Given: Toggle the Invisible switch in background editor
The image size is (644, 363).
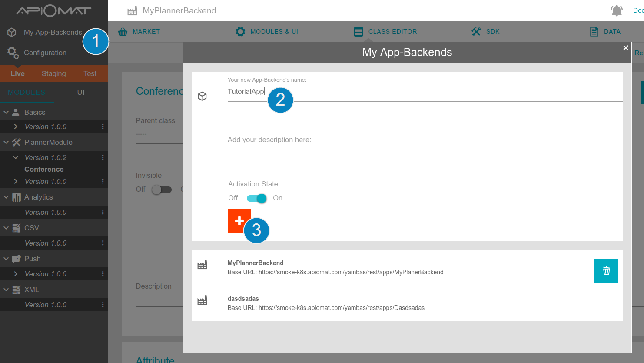Looking at the screenshot, I should click(x=162, y=190).
